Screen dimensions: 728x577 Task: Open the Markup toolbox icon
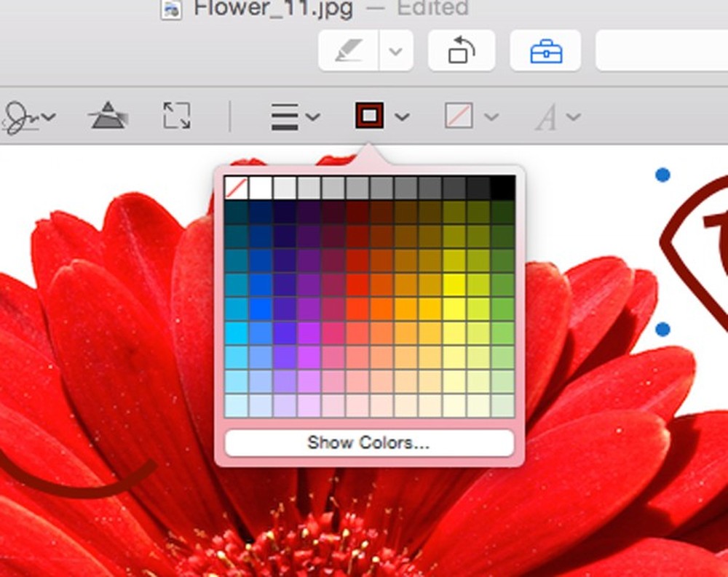545,50
